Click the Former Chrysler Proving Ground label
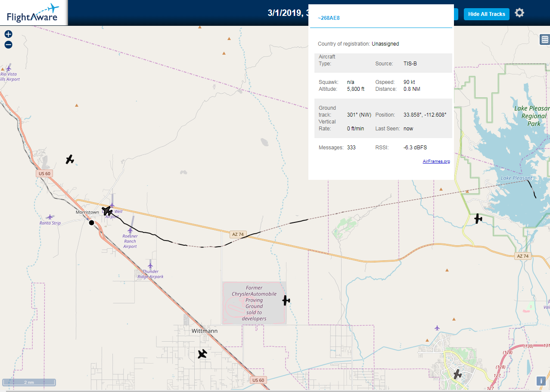Image resolution: width=550 pixels, height=392 pixels. 254,303
